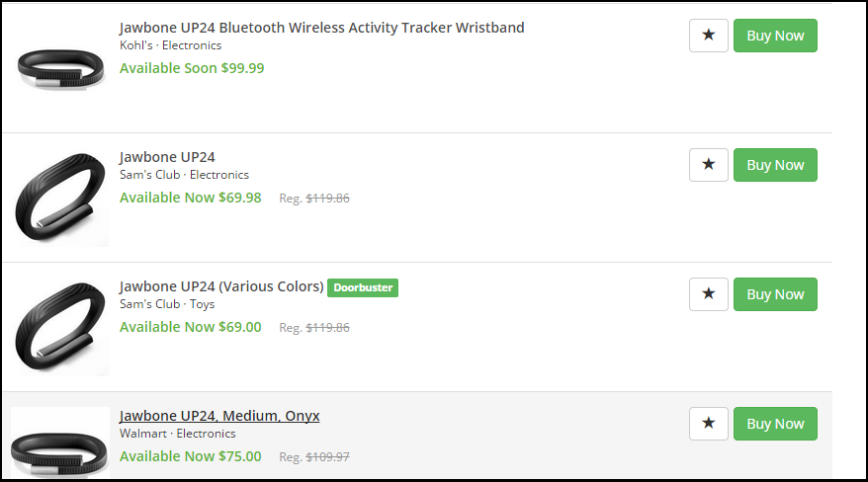Screen dimensions: 868x482
Task: Click the Available Now $69.00 price text
Action: click(191, 327)
